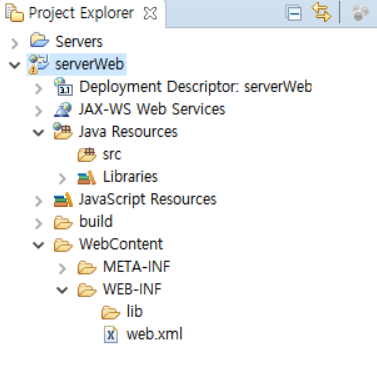Select the WEB-INF label
The image size is (377, 387).
click(132, 289)
